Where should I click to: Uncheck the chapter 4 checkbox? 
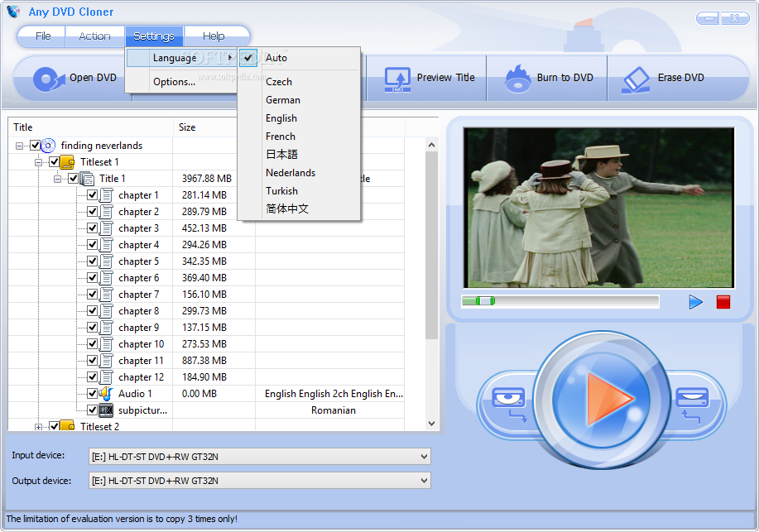click(x=92, y=244)
